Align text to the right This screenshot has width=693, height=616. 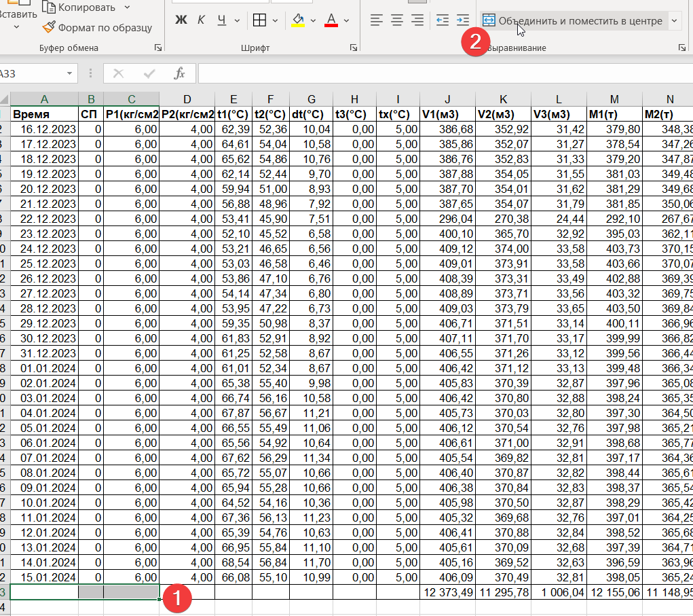click(x=417, y=20)
